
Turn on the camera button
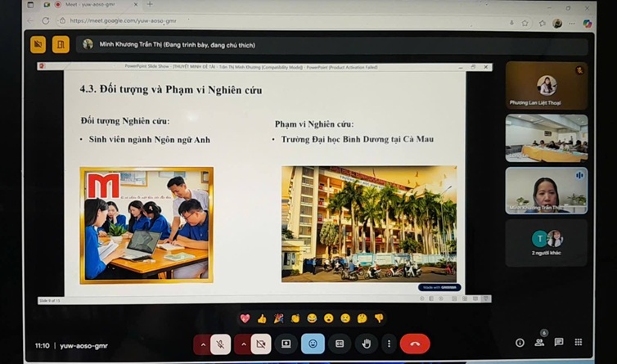click(261, 344)
